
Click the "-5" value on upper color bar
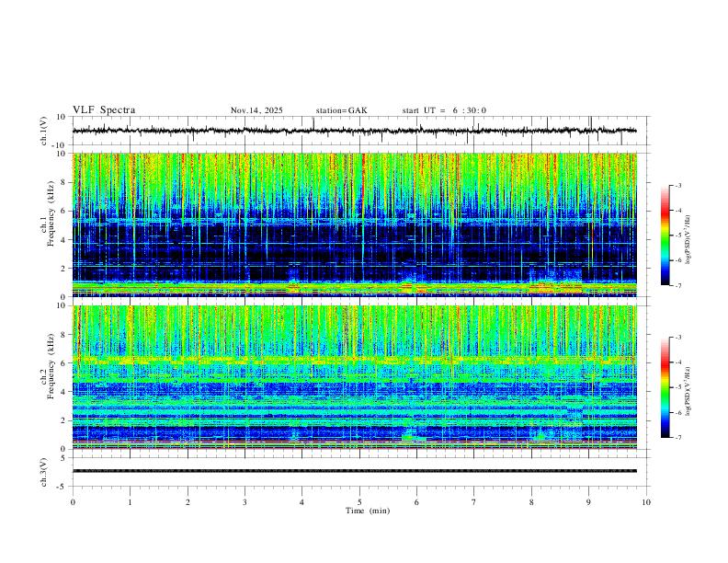pyautogui.click(x=678, y=236)
